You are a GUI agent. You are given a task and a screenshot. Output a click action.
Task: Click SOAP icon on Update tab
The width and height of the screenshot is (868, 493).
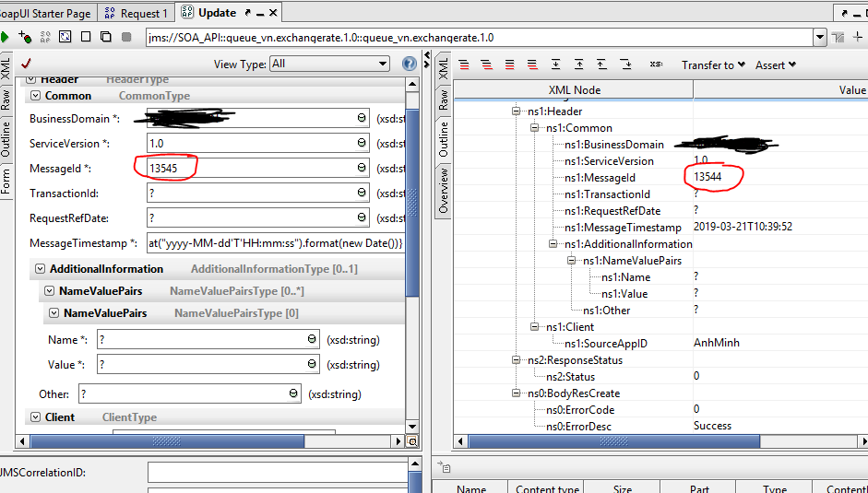coord(187,12)
